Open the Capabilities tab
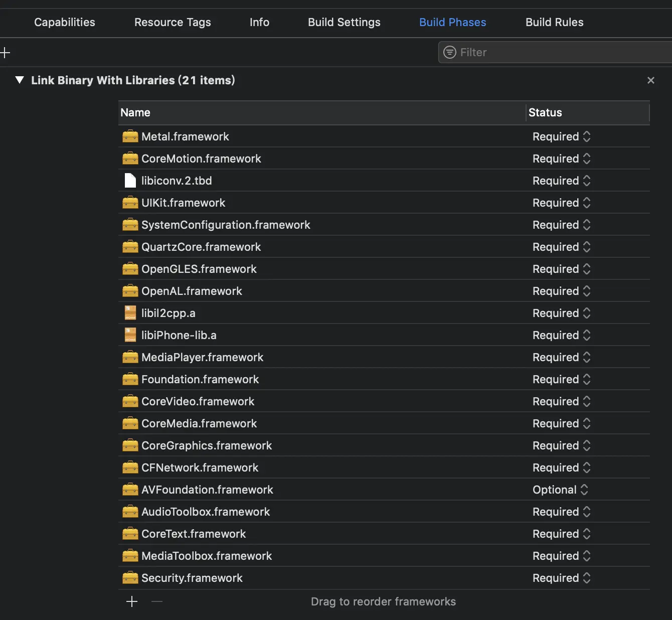 (65, 22)
